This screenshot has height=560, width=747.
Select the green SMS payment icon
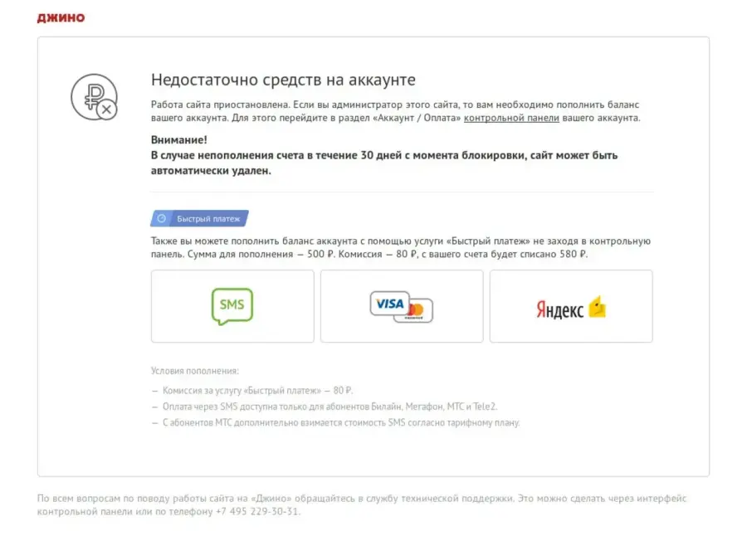pyautogui.click(x=232, y=305)
